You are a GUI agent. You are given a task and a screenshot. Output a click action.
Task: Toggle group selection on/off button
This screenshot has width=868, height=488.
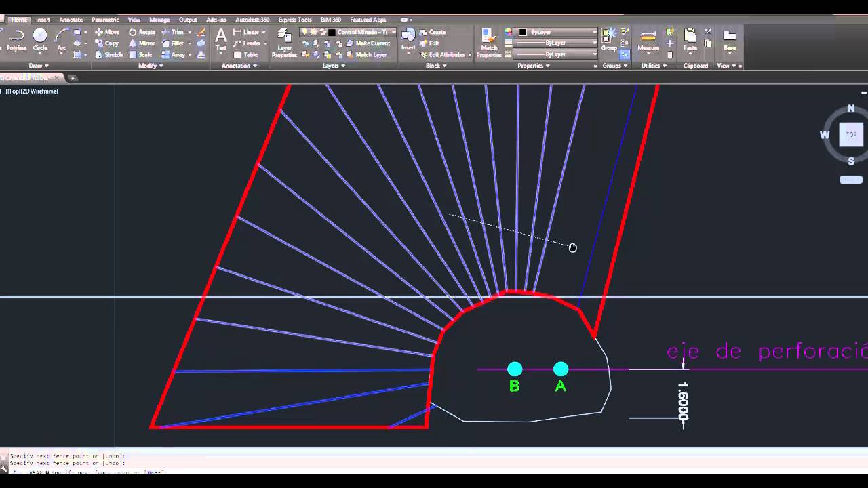tap(625, 55)
